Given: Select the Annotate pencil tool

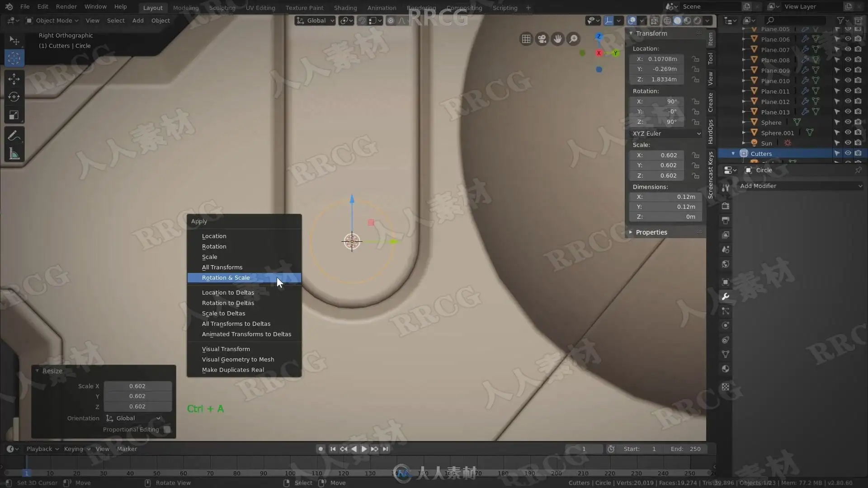Looking at the screenshot, I should pos(14,136).
